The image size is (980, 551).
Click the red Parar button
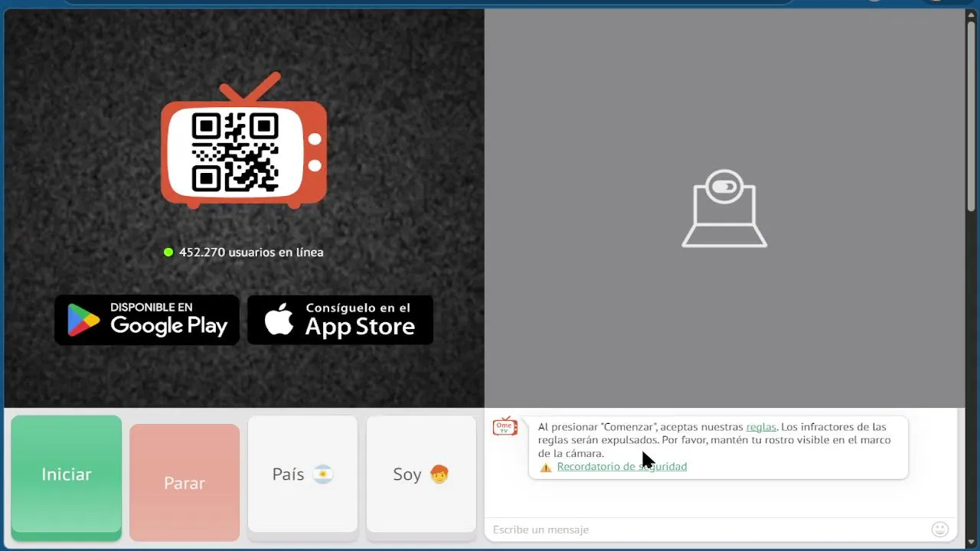pyautogui.click(x=185, y=483)
